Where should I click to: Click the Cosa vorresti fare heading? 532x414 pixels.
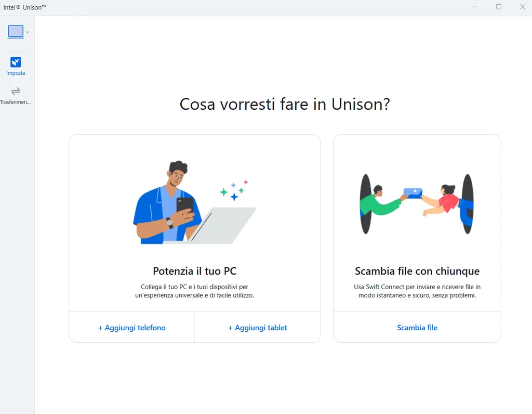284,104
